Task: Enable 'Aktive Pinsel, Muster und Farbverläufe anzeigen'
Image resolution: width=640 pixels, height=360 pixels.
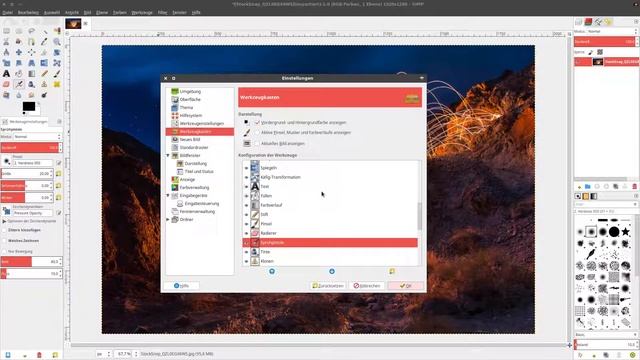Action: [x=257, y=133]
